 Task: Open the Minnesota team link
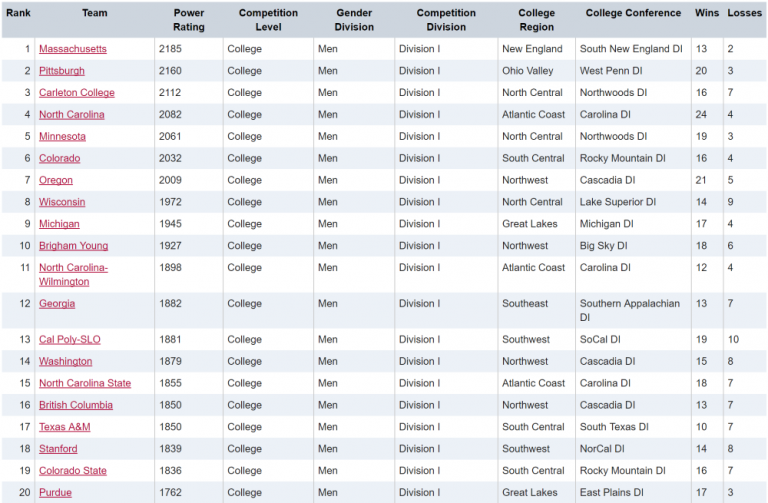coord(62,137)
